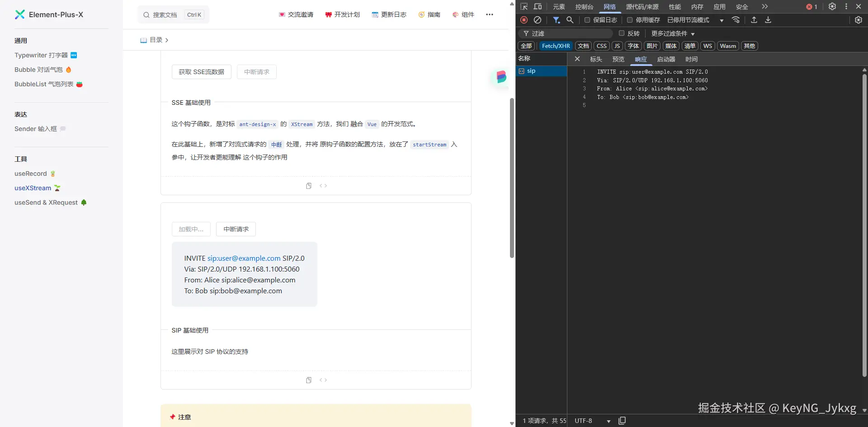Toggle the Wasm request type filter

click(728, 46)
